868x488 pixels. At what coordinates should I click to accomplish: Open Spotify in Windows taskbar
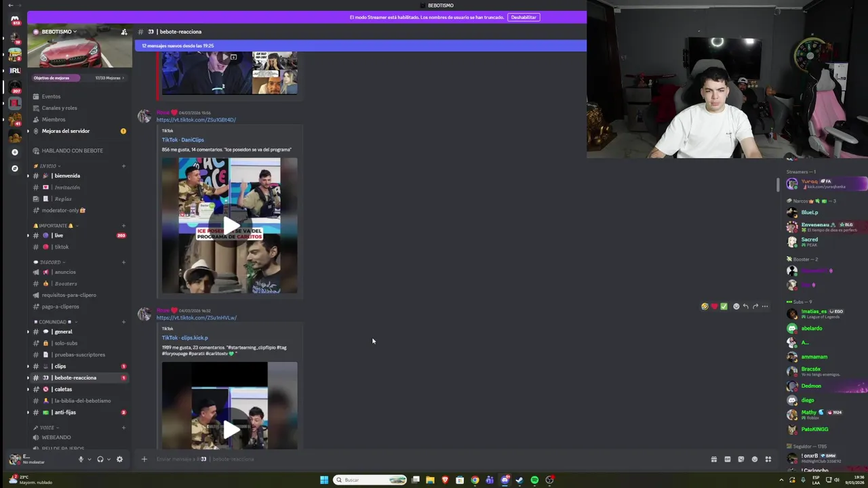[534, 480]
